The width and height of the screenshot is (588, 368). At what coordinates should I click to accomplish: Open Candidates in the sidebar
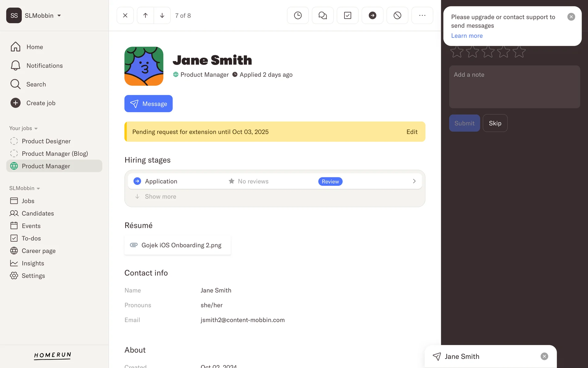click(38, 213)
